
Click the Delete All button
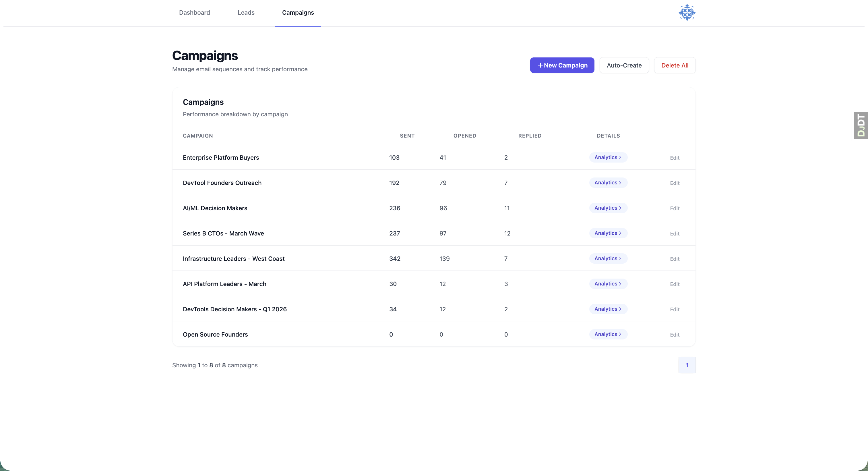[x=675, y=65]
